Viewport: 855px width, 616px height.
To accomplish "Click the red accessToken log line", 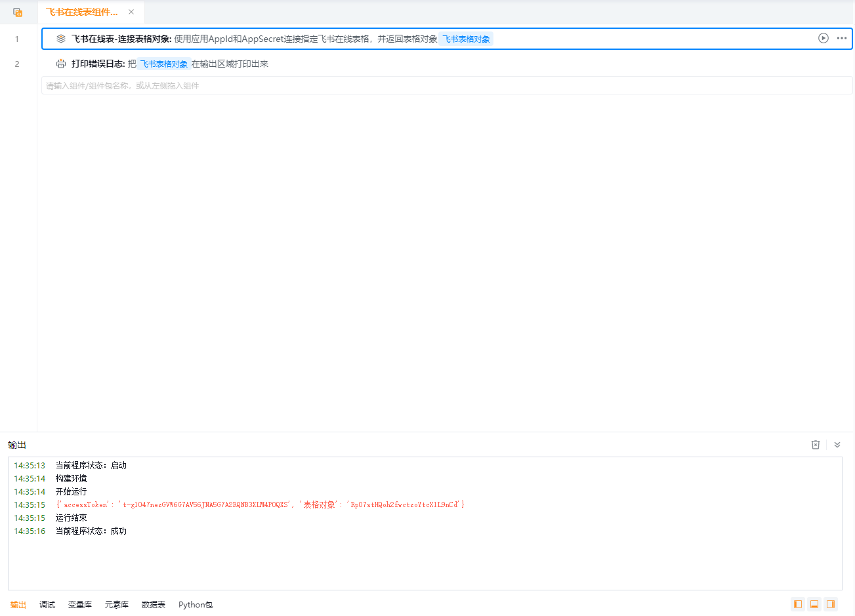I will point(261,504).
